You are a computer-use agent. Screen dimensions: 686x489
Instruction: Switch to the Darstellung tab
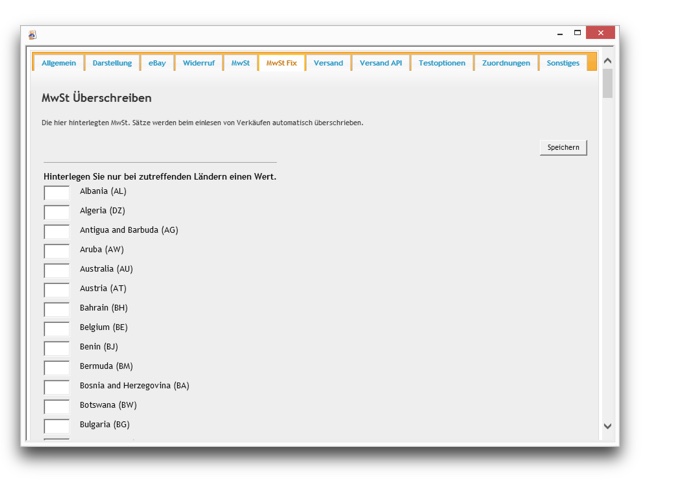click(112, 63)
